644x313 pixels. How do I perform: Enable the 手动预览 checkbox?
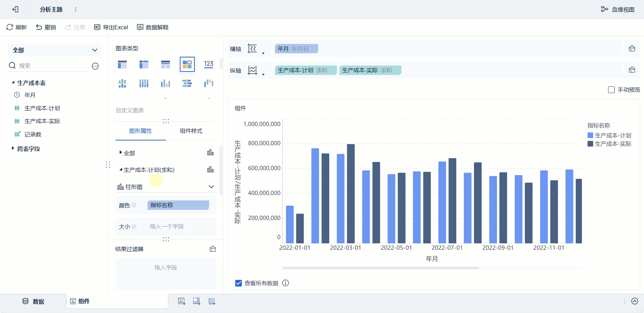pos(611,90)
